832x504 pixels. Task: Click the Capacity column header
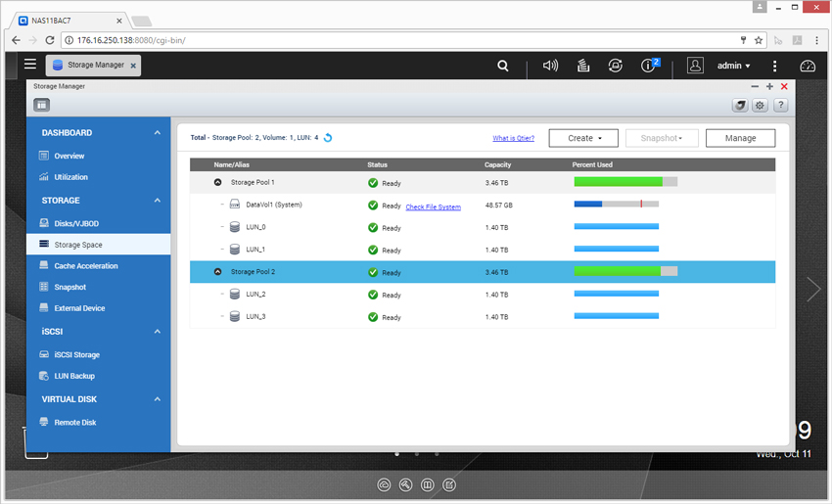click(497, 164)
